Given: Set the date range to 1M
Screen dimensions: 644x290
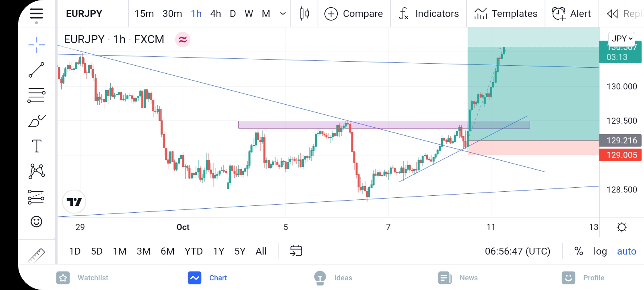Looking at the screenshot, I should tap(120, 251).
